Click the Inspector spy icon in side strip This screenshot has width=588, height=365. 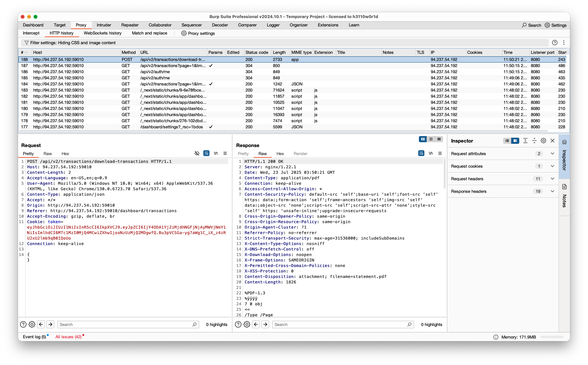point(564,142)
